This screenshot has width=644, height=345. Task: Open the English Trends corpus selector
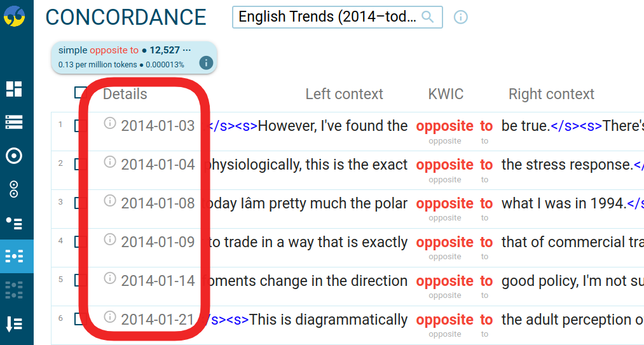click(x=327, y=17)
